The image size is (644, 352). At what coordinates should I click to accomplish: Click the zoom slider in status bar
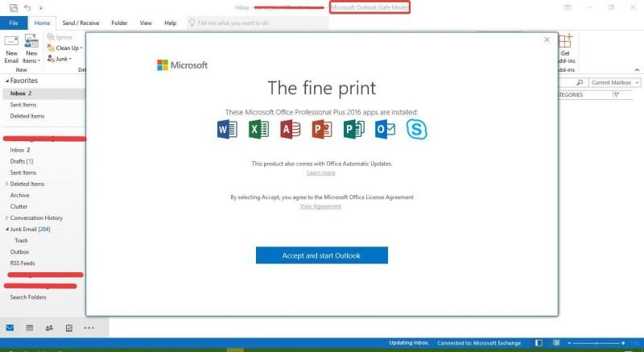[597, 343]
